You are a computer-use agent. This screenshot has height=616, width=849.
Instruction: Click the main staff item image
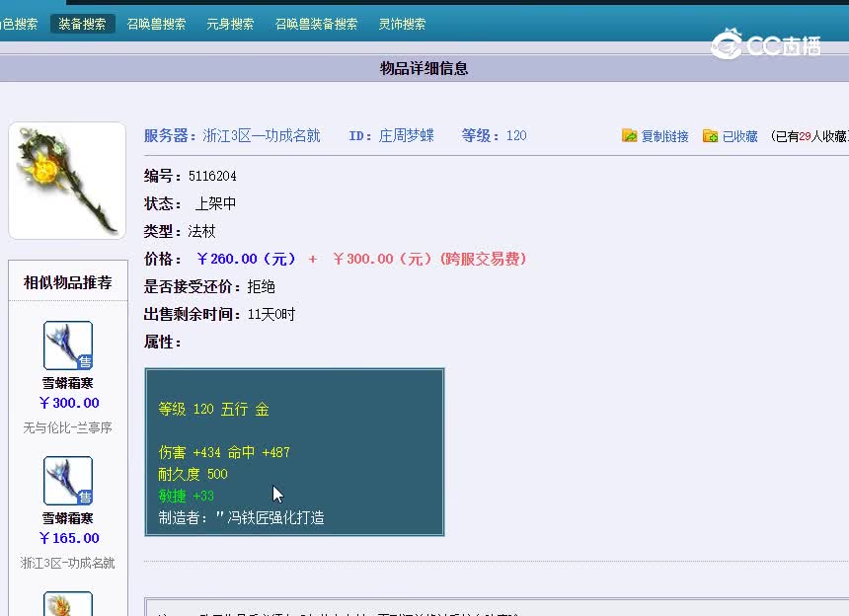(x=67, y=181)
